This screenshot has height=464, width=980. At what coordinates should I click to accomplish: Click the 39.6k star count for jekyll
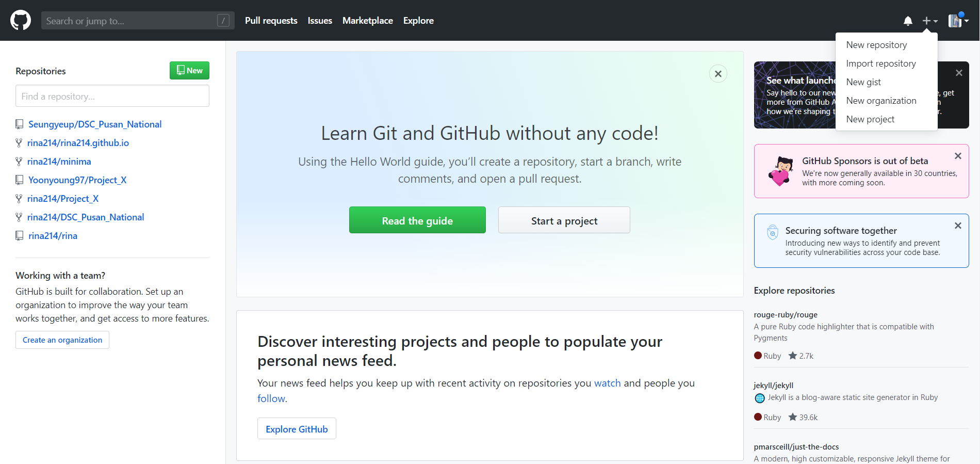click(808, 418)
